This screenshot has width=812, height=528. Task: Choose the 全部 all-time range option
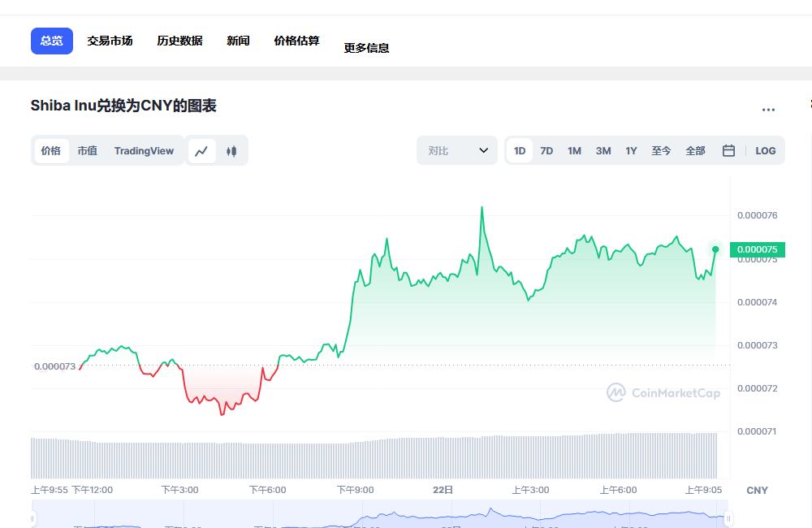pos(695,150)
